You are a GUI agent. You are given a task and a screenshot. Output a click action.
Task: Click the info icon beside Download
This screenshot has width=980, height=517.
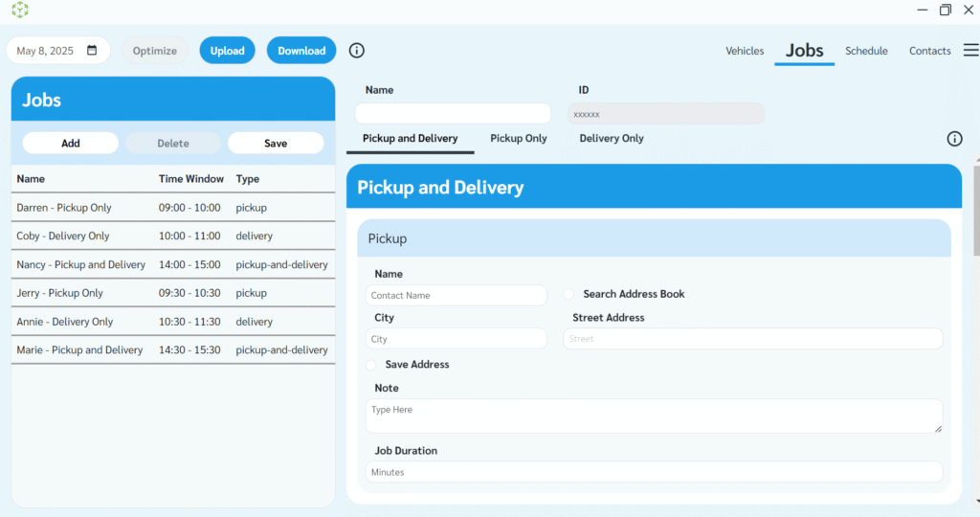click(x=357, y=51)
